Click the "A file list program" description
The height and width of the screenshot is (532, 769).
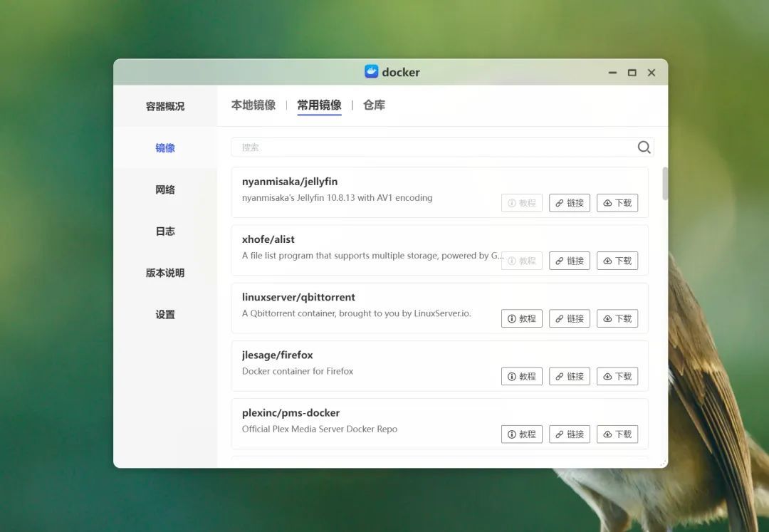point(372,256)
